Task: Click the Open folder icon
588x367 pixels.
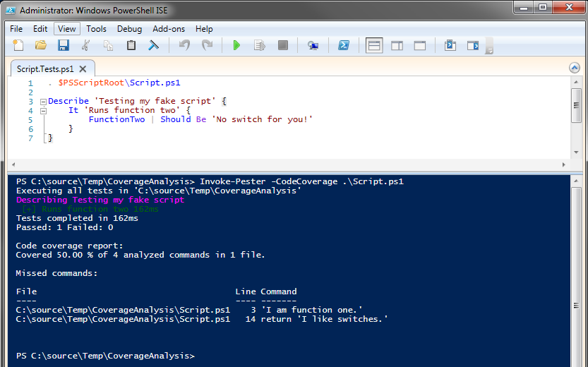Action: click(x=41, y=45)
